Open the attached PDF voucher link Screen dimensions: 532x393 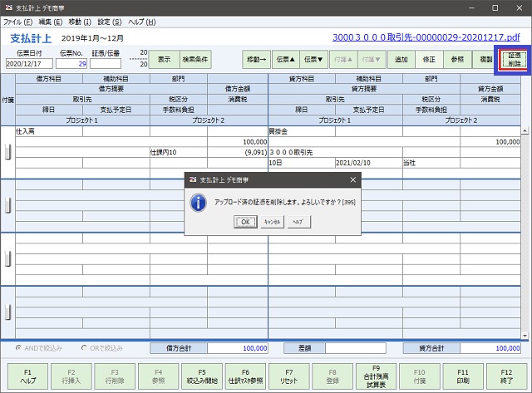coord(426,37)
